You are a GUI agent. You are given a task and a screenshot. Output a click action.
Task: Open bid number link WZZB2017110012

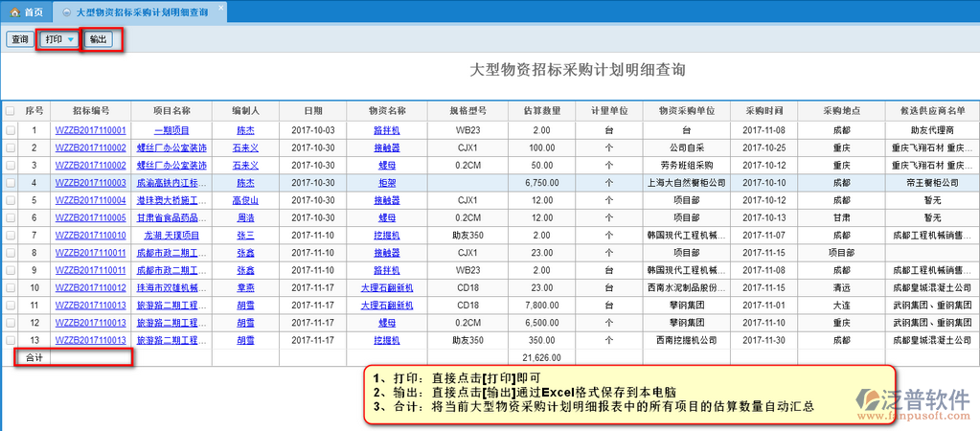(90, 287)
